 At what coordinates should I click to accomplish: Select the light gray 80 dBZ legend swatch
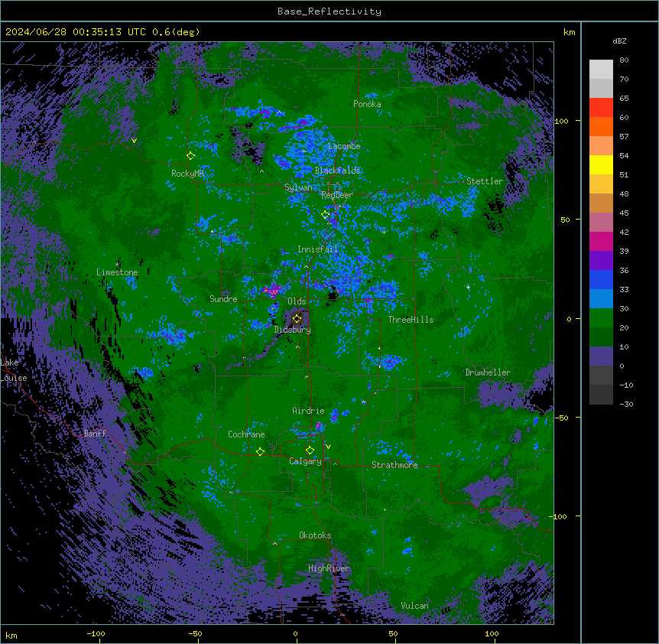601,69
